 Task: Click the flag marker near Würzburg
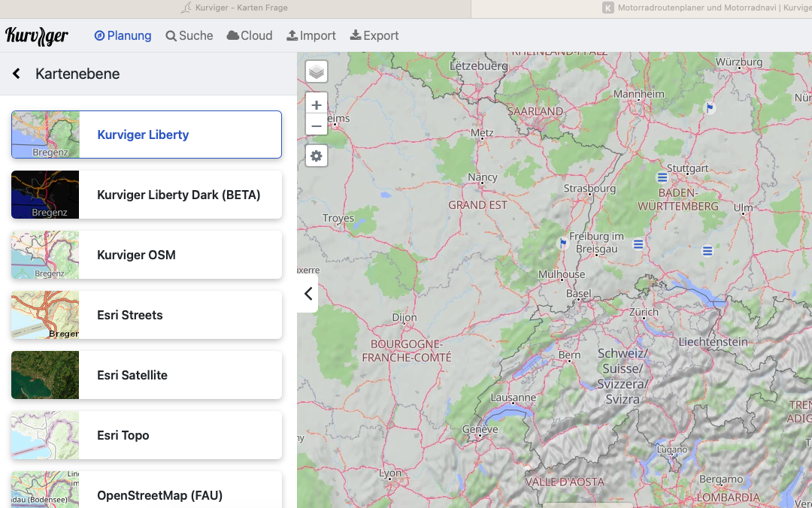click(x=710, y=107)
